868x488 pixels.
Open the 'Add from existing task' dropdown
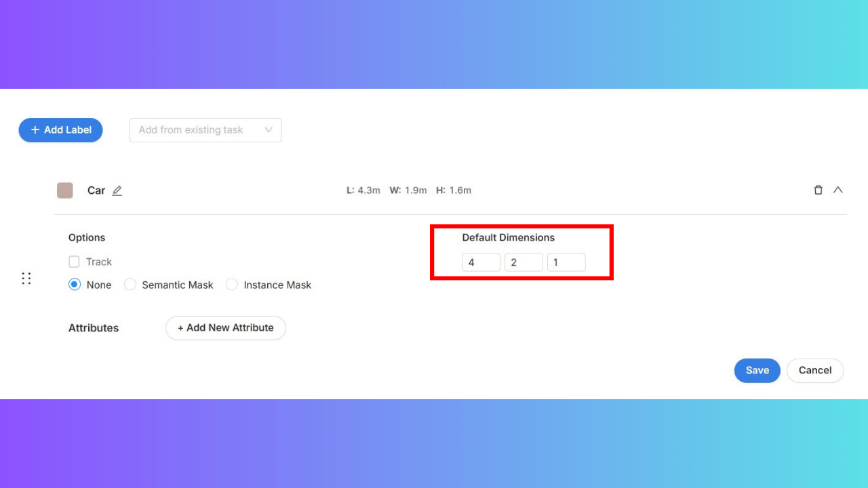[205, 130]
